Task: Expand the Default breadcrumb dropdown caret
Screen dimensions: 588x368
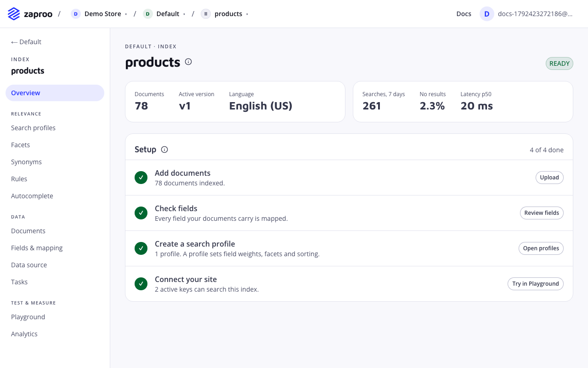Action: (x=184, y=14)
